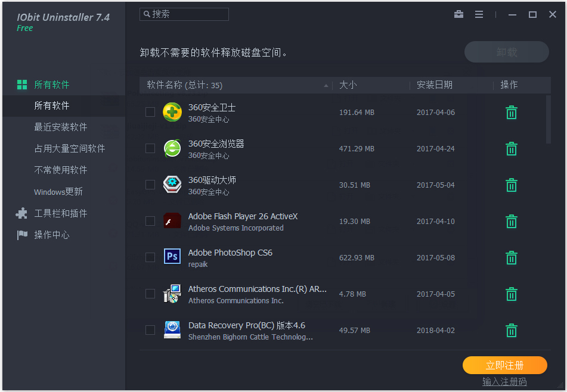567x392 pixels.
Task: Tick the Adobe PhotoShop CS6 checkbox
Action: tap(150, 257)
